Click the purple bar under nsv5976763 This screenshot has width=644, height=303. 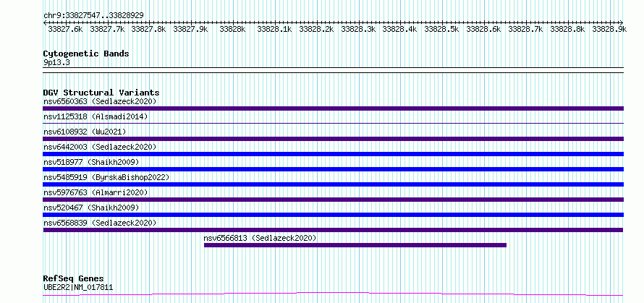334,200
